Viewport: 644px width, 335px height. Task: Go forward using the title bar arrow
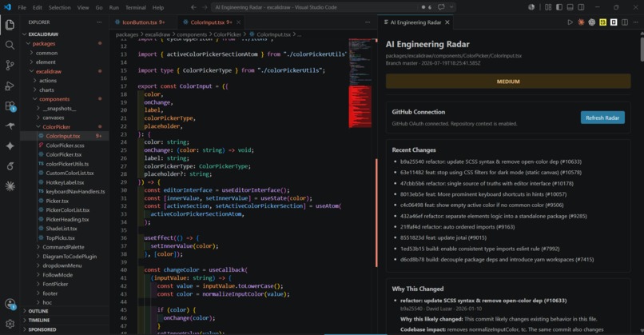click(x=205, y=7)
